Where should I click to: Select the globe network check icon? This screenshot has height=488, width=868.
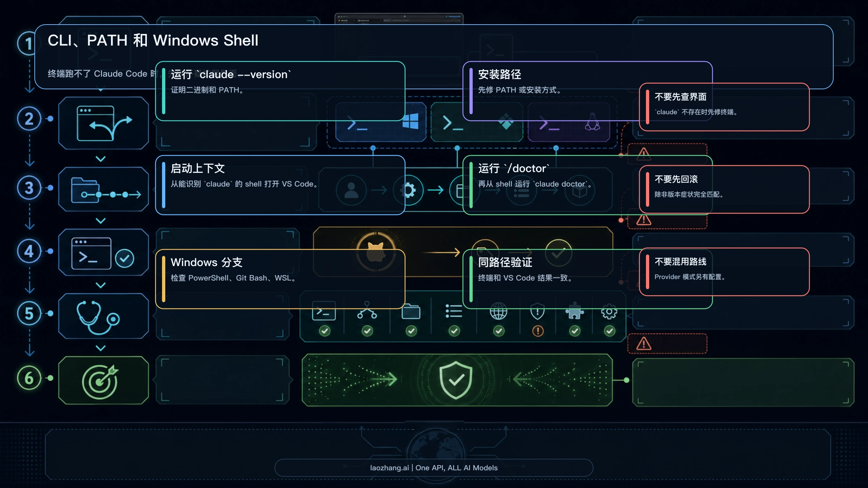coord(498,311)
